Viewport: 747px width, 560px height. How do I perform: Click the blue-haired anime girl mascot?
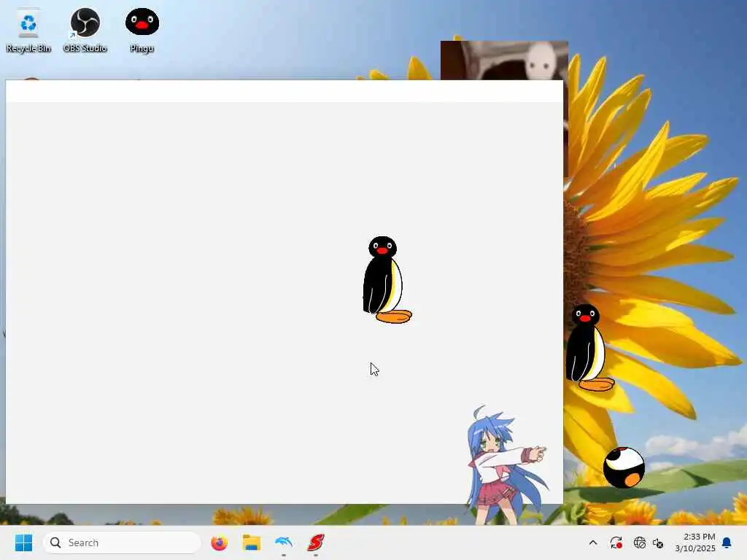coord(506,464)
